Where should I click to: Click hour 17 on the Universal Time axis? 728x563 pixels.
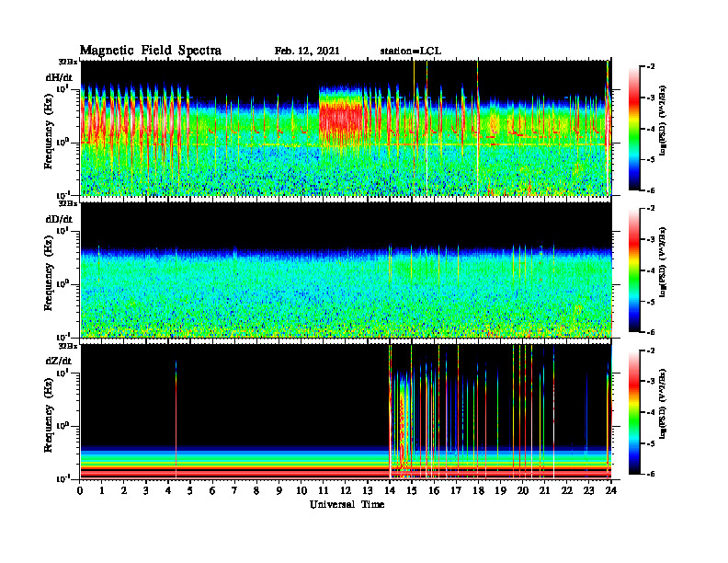456,491
